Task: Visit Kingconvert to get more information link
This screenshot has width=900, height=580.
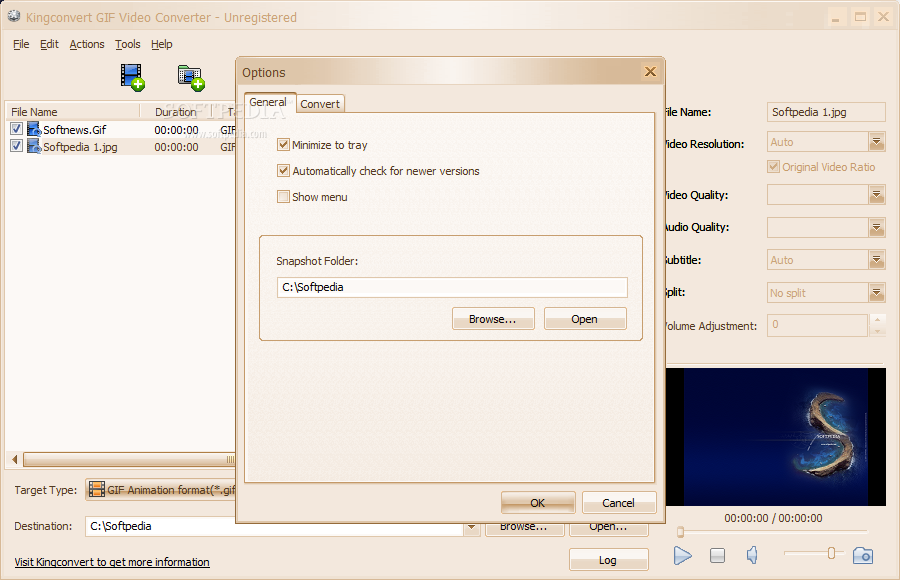Action: click(x=112, y=562)
